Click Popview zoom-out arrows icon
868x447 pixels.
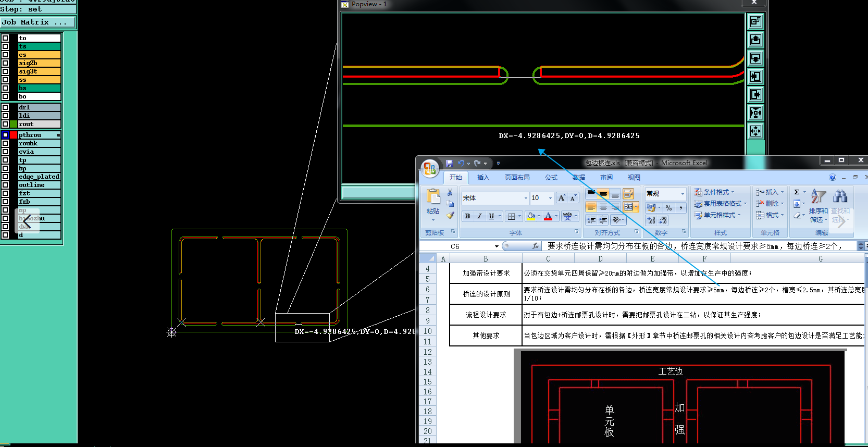[755, 113]
